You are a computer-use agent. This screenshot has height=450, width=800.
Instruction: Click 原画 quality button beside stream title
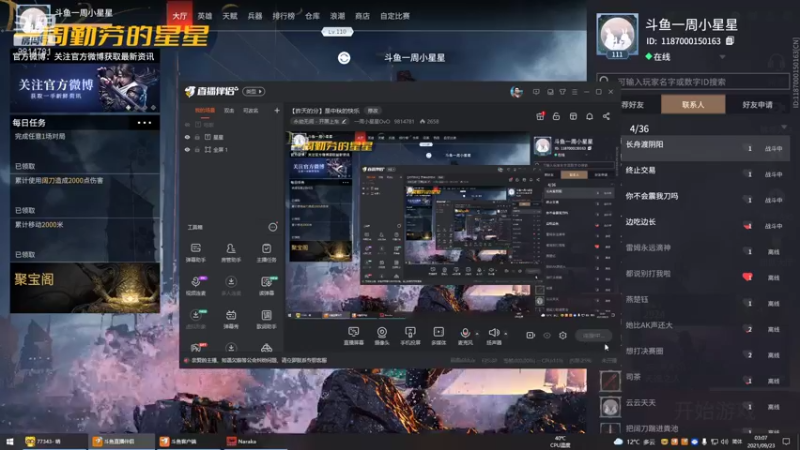tap(373, 111)
